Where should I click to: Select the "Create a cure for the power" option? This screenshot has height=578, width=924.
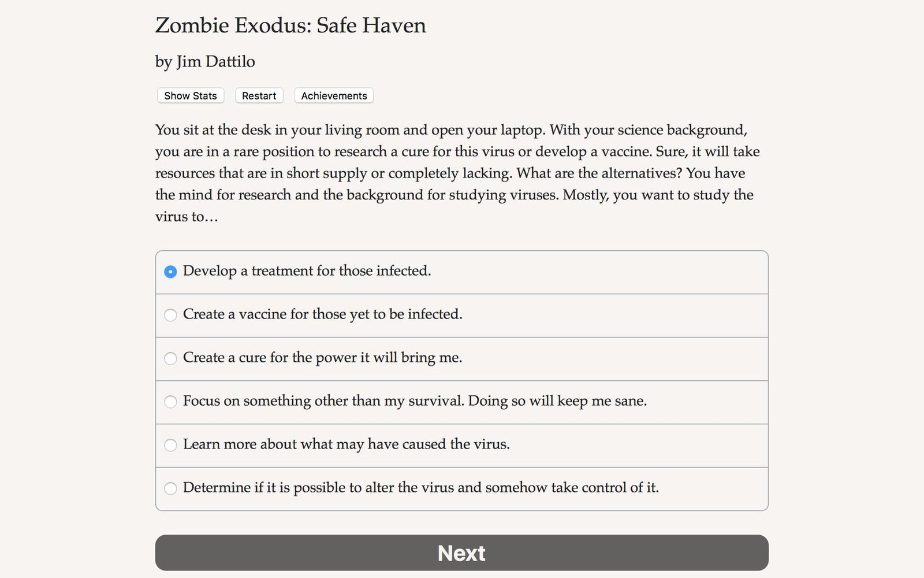click(170, 358)
